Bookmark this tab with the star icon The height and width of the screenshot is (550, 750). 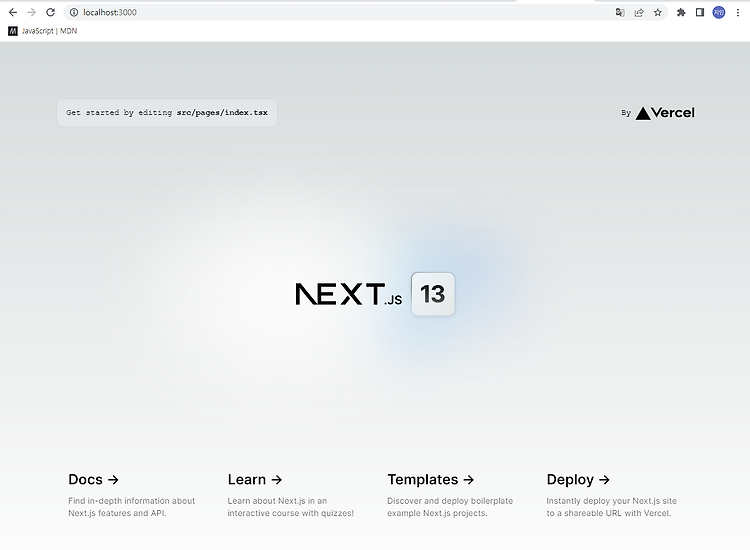point(658,12)
